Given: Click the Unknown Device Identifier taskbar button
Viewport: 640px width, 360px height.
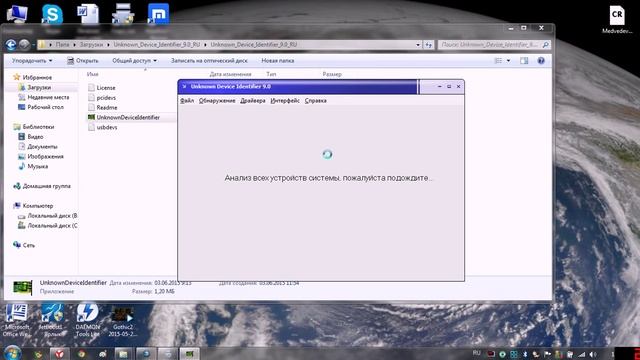Looking at the screenshot, I should (189, 353).
